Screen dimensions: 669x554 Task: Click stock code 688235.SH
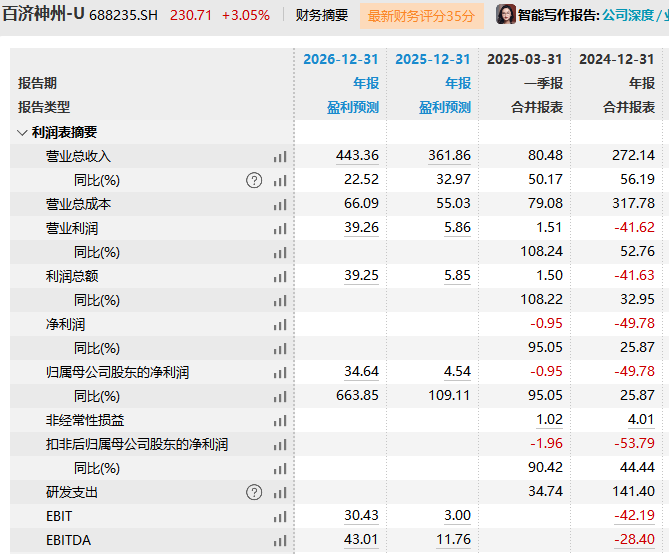(x=123, y=16)
